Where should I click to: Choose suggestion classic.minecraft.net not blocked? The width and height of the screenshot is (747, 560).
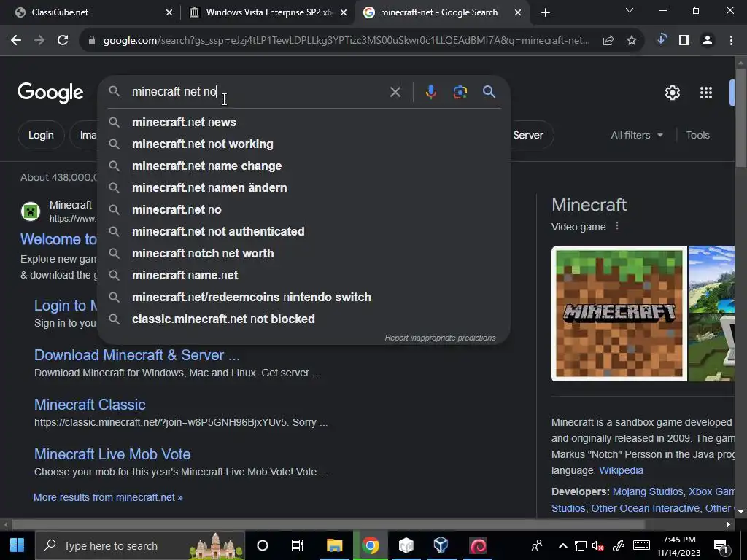(x=304, y=319)
